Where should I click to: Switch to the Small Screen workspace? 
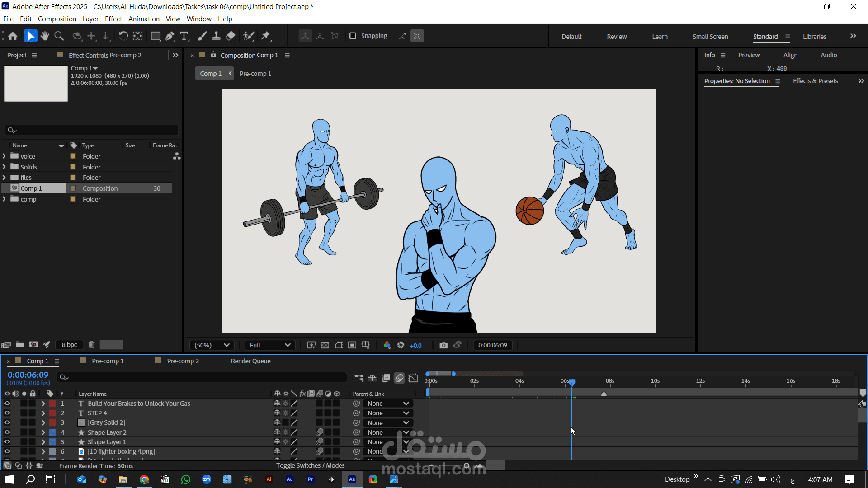(710, 37)
